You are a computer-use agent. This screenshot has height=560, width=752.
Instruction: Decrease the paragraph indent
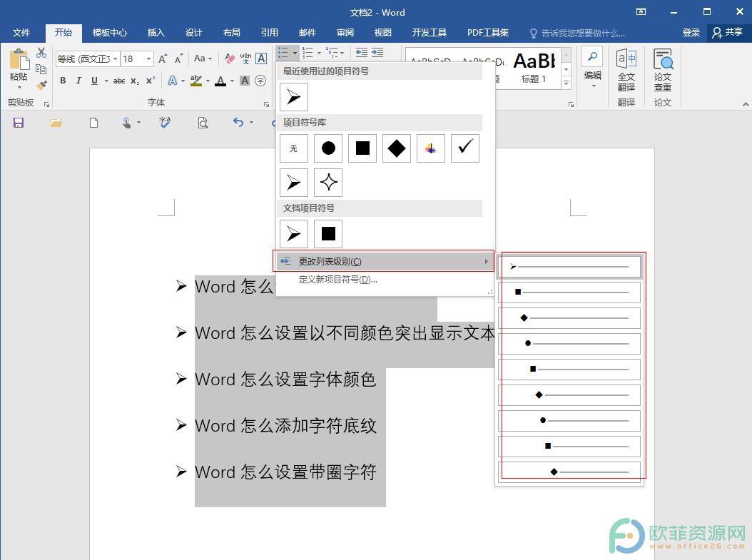(x=362, y=52)
